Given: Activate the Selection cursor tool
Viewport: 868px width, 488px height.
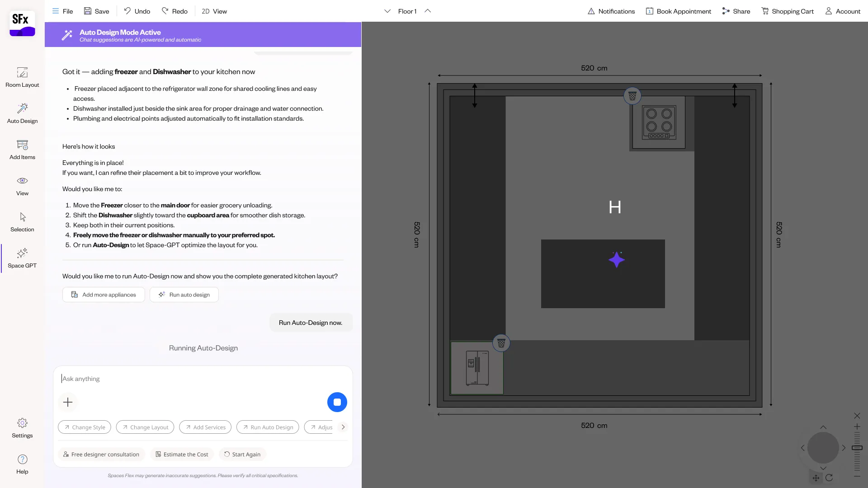Looking at the screenshot, I should 22,222.
